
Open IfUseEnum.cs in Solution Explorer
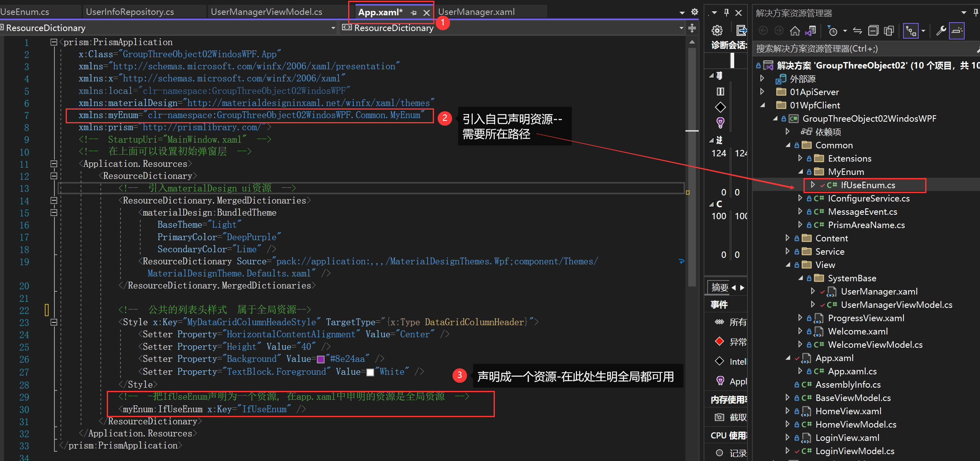click(x=868, y=185)
